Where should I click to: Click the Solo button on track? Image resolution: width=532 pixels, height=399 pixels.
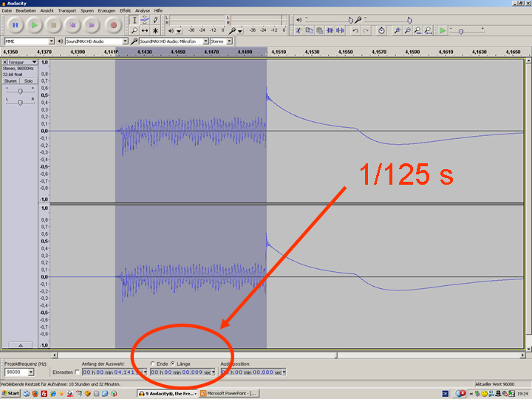28,81
